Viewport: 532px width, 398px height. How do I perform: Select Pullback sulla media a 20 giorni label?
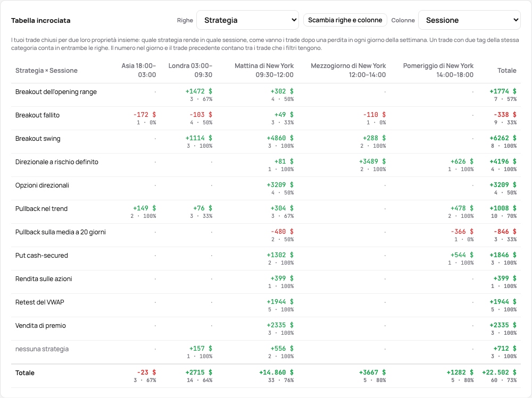point(61,232)
